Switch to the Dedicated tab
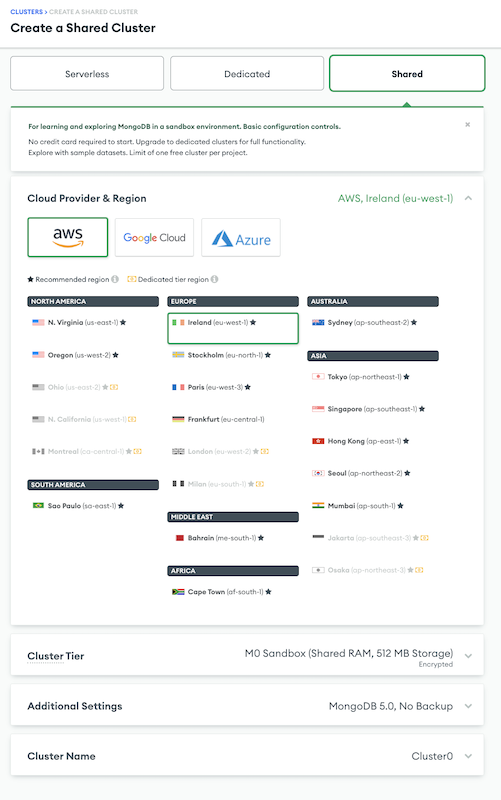 [x=247, y=73]
